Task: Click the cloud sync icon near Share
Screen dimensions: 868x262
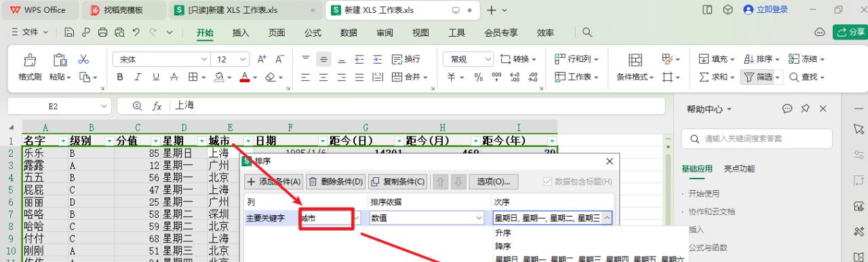Action: coord(820,32)
